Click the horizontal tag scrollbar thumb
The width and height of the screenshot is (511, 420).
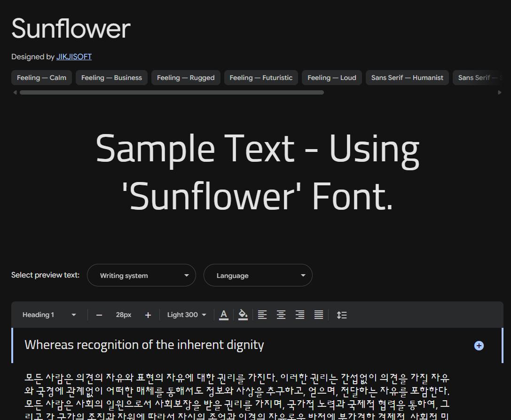[172, 93]
